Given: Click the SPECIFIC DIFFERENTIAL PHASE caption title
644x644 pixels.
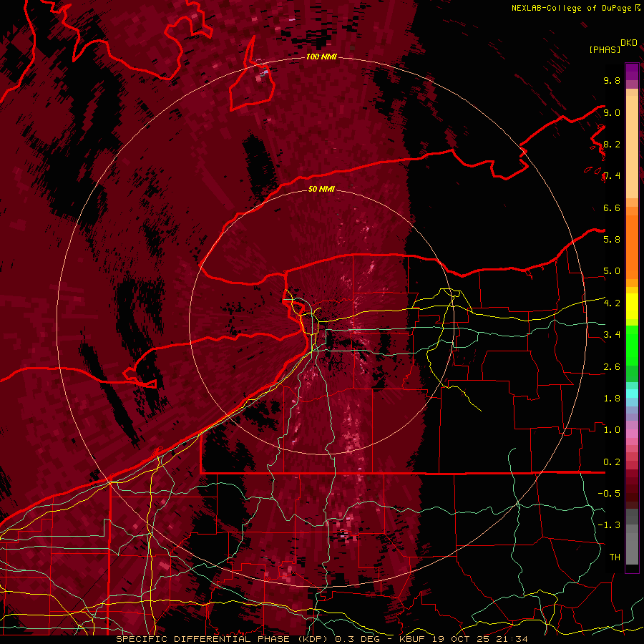Looking at the screenshot, I should [x=203, y=639].
